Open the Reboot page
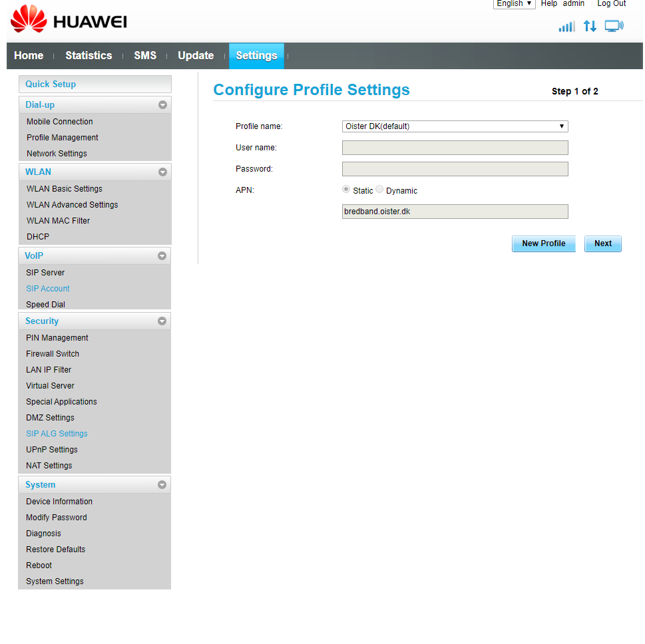Image resolution: width=645 pixels, height=644 pixels. pos(39,565)
